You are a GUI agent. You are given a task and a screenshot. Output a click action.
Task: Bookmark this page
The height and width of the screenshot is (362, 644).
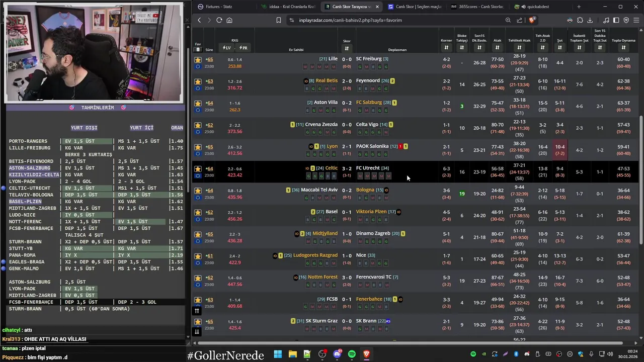pyautogui.click(x=278, y=20)
